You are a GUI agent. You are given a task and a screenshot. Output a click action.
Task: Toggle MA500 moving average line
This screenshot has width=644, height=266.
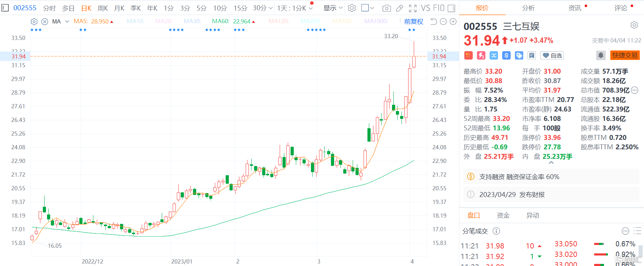coord(343,21)
